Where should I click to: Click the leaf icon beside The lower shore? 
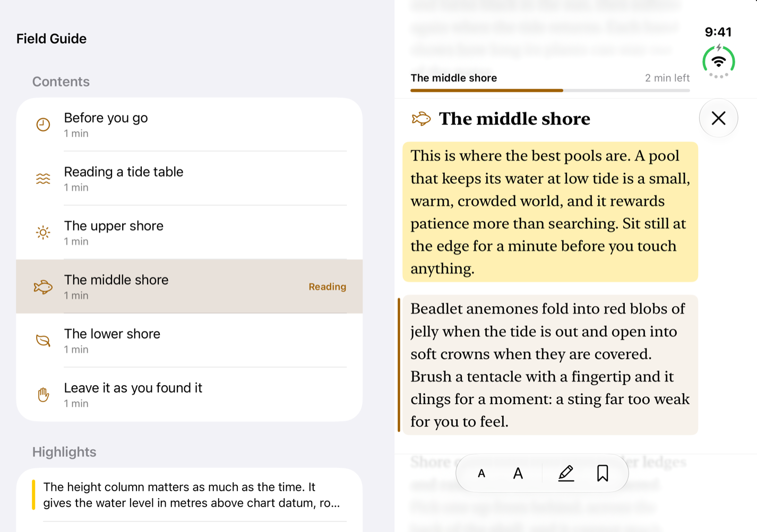coord(43,341)
